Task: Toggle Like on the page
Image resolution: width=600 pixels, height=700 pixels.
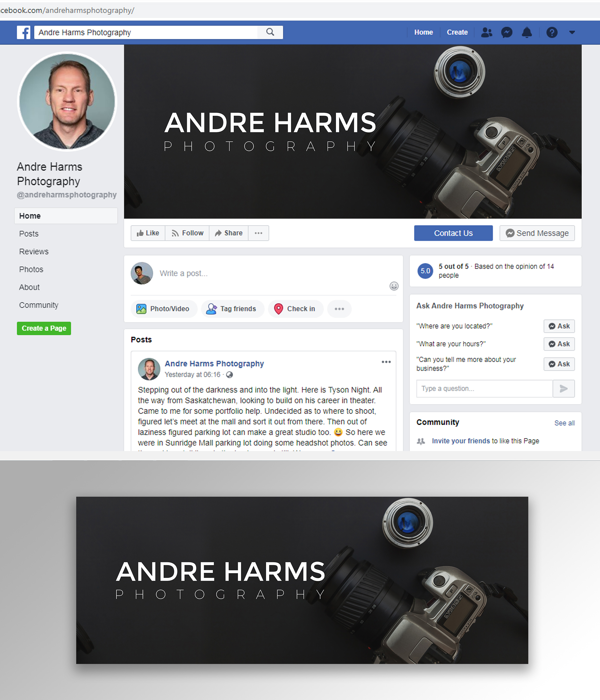Action: (x=148, y=233)
